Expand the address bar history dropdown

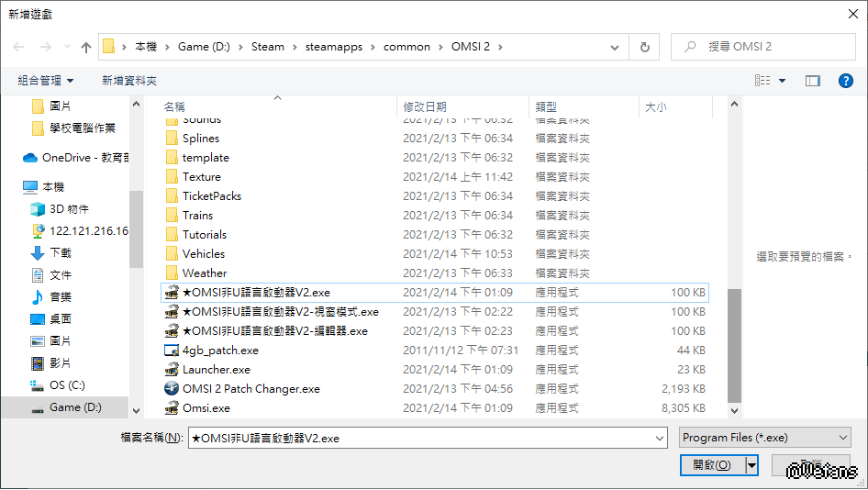coord(615,48)
